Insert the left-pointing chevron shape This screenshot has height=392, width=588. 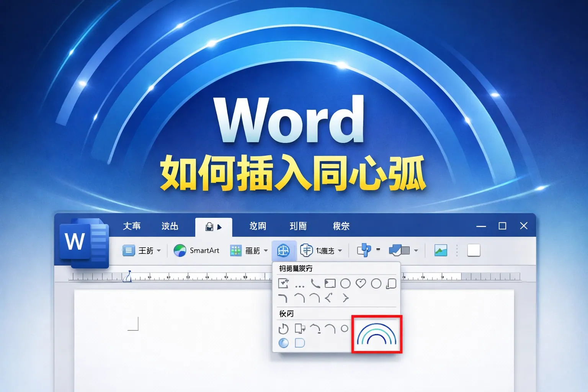(x=328, y=298)
